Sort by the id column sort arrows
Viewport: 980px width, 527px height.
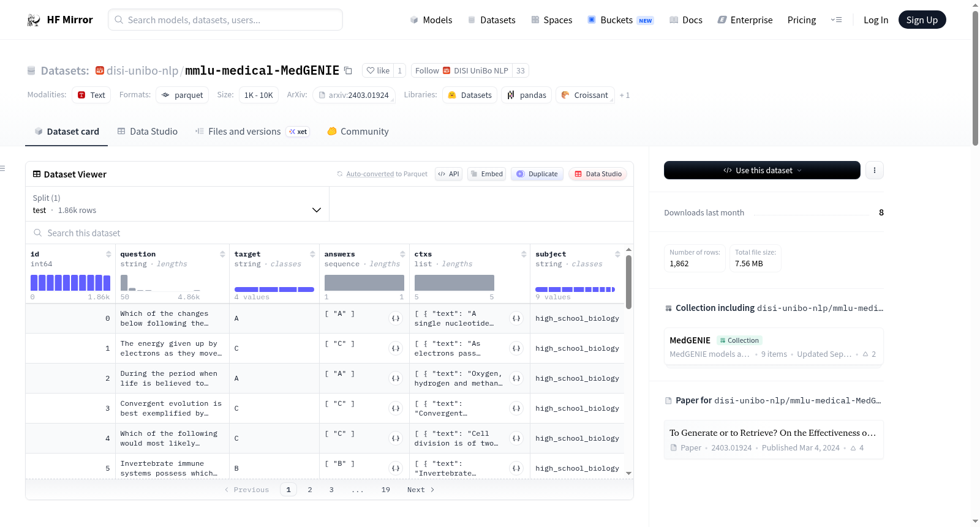point(108,254)
